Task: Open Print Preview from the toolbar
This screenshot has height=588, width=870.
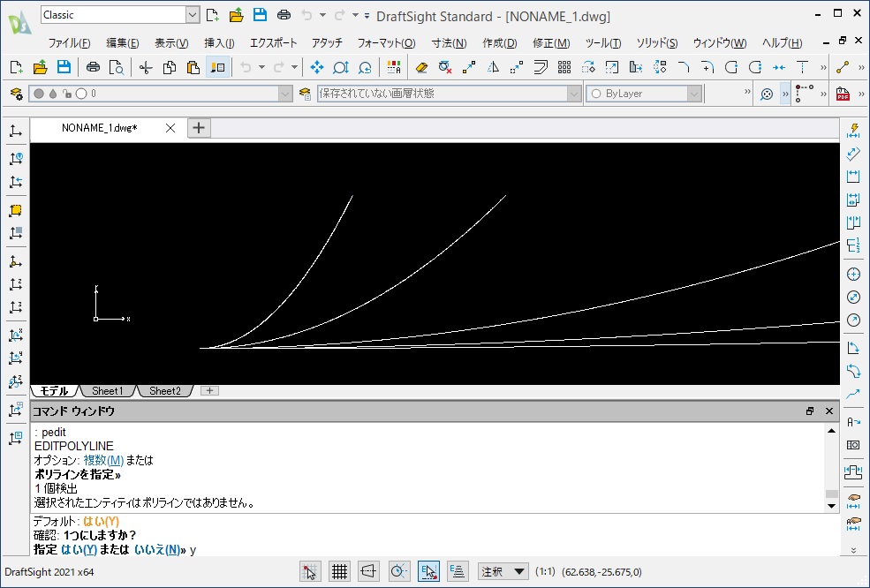Action: tap(117, 68)
